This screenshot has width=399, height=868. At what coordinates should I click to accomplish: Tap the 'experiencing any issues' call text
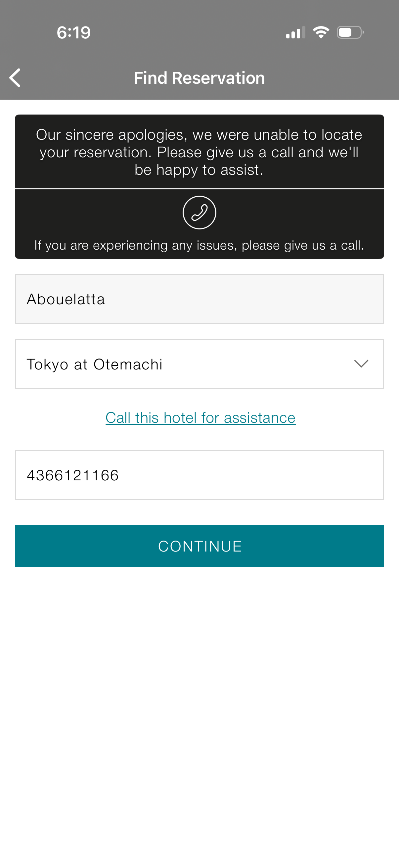point(199,245)
